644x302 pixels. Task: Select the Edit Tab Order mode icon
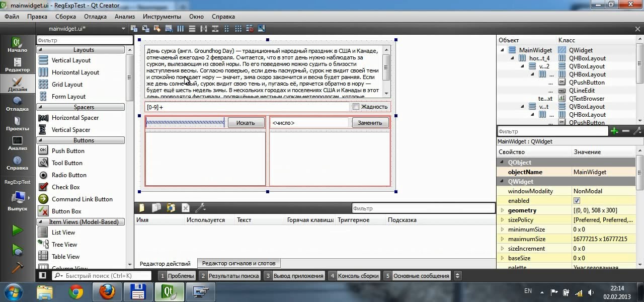pos(169,29)
